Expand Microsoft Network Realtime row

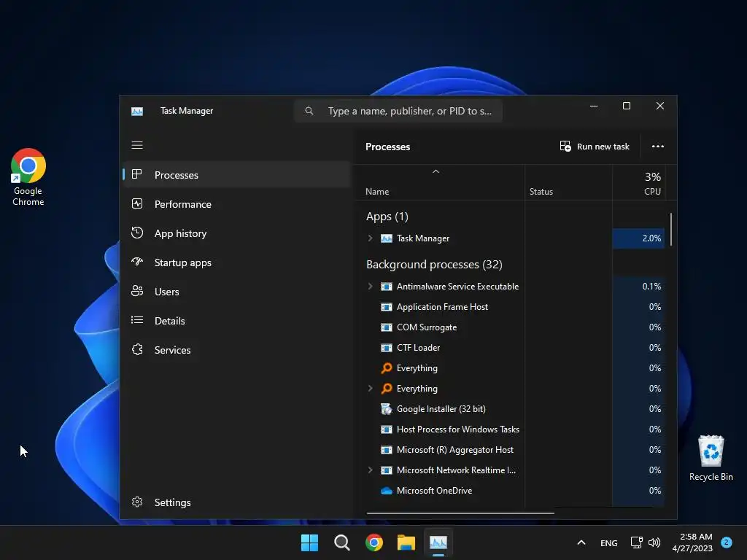[370, 470]
